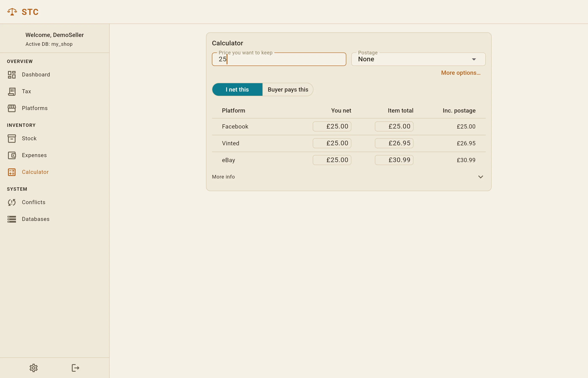Image resolution: width=588 pixels, height=378 pixels.
Task: Click the Facebook platform row label
Action: [x=235, y=126]
